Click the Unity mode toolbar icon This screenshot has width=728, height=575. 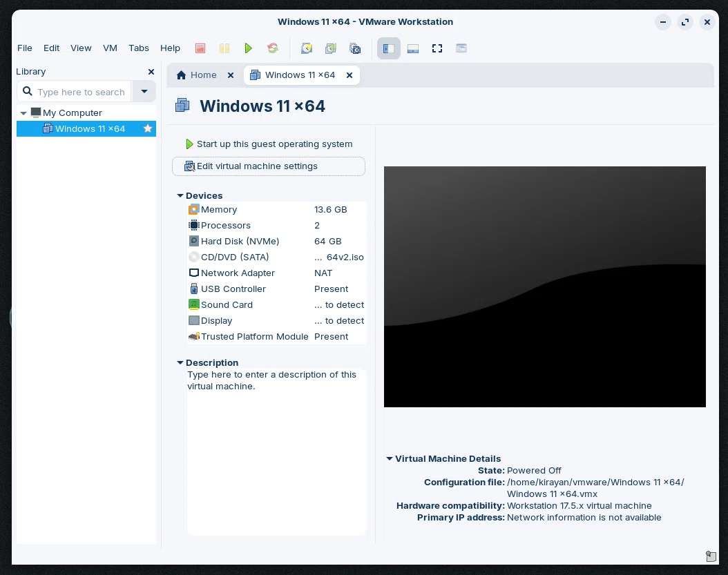click(461, 48)
